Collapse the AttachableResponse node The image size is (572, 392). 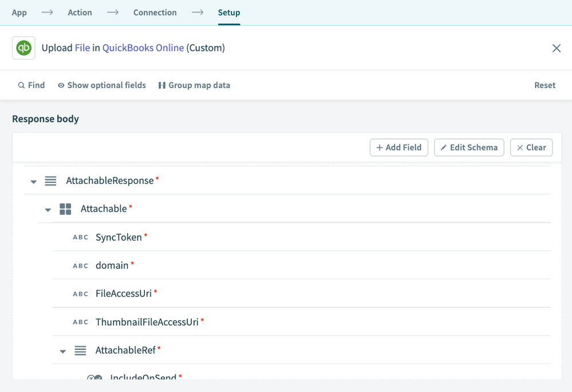(x=34, y=181)
